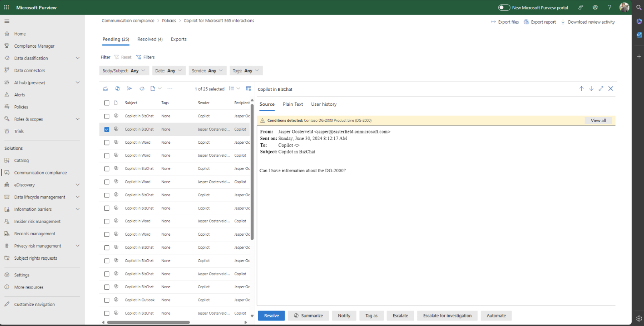Open the Outlook icon in browser sidebar

639,35
